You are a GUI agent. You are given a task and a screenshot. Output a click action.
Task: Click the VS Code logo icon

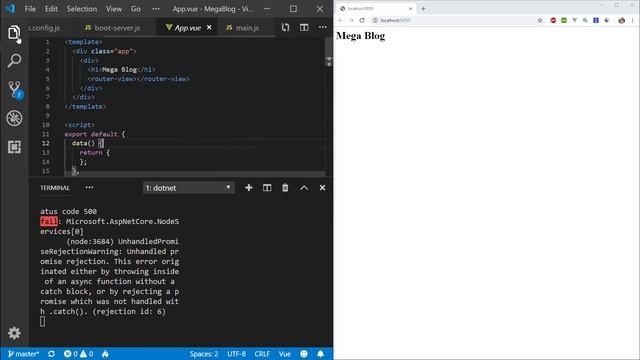tap(10, 9)
